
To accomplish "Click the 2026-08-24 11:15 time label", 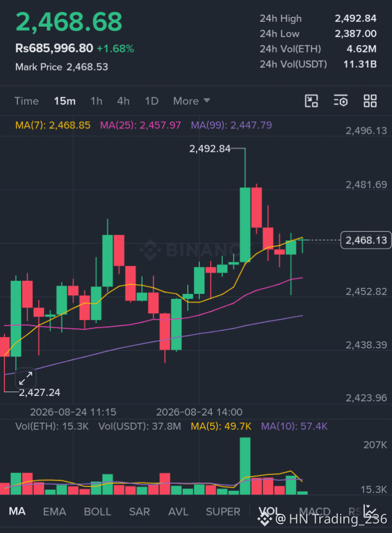I will pos(73,412).
